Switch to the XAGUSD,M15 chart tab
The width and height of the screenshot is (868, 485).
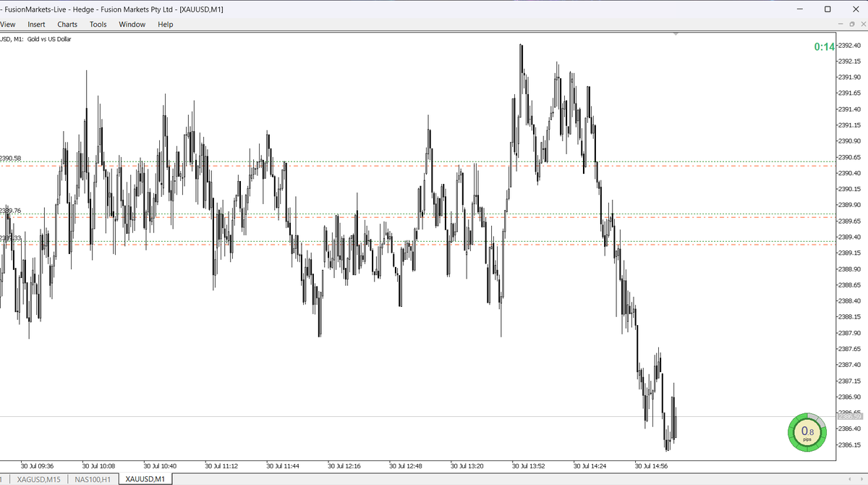coord(39,479)
